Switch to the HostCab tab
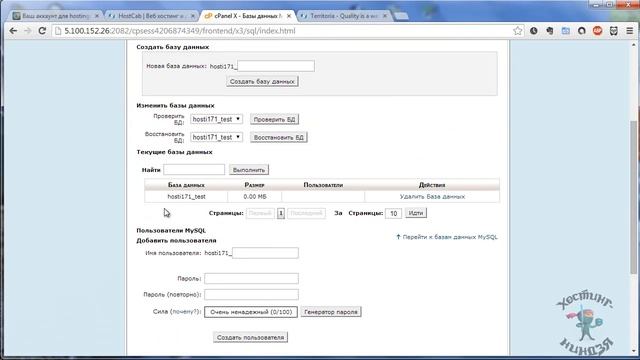 point(151,16)
